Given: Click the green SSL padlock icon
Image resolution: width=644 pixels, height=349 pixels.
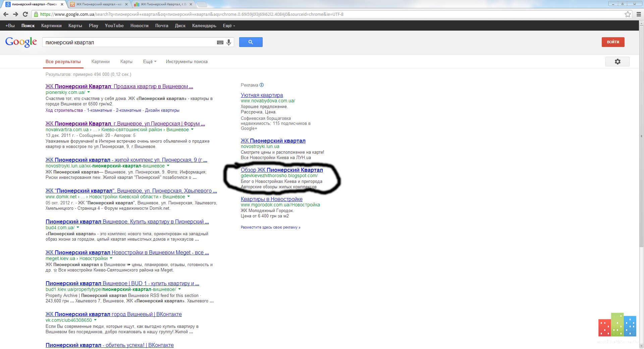Looking at the screenshot, I should (36, 14).
